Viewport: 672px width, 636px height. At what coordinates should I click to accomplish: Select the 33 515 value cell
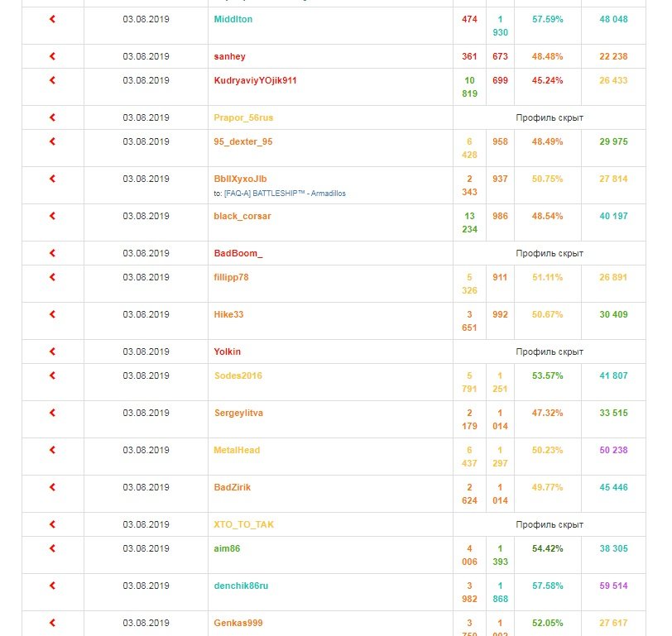click(x=614, y=414)
